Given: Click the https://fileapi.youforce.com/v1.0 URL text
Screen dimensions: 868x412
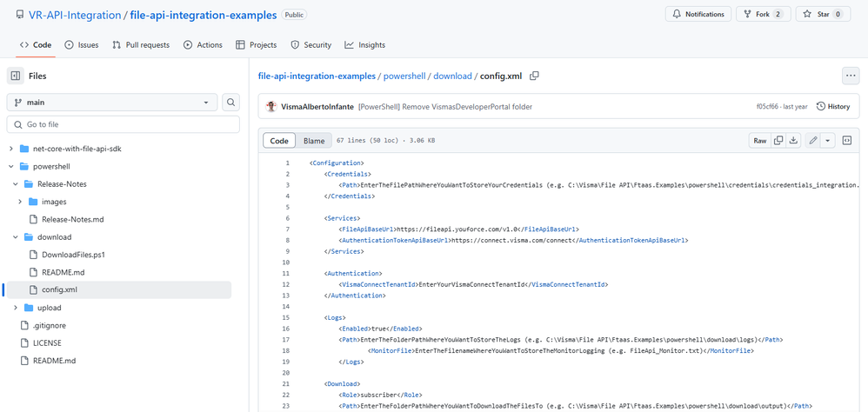Looking at the screenshot, I should [459, 229].
